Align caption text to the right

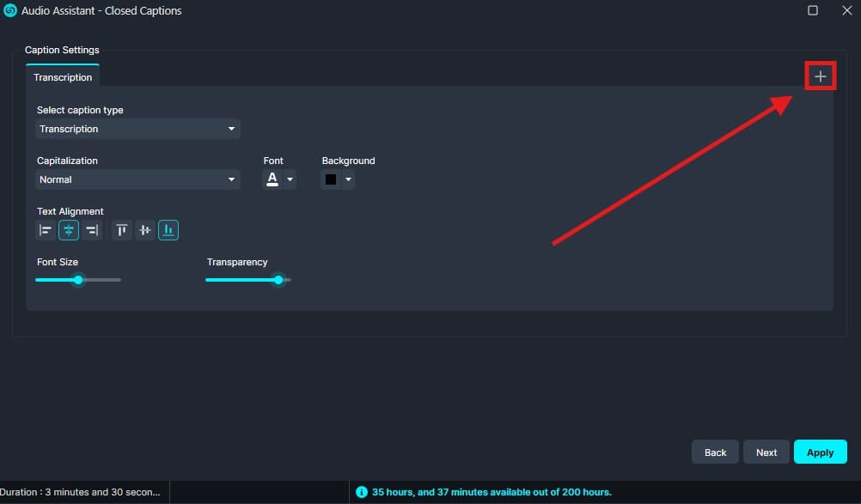92,230
